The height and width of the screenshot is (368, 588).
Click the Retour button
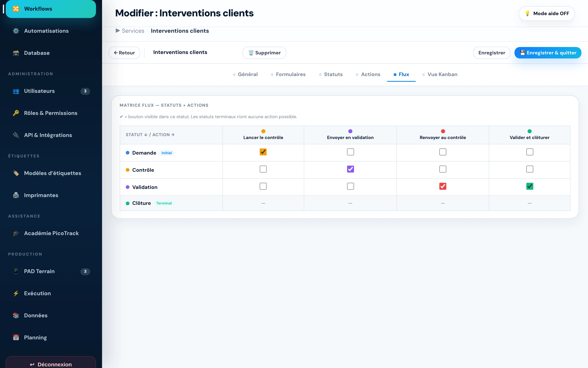tap(124, 53)
